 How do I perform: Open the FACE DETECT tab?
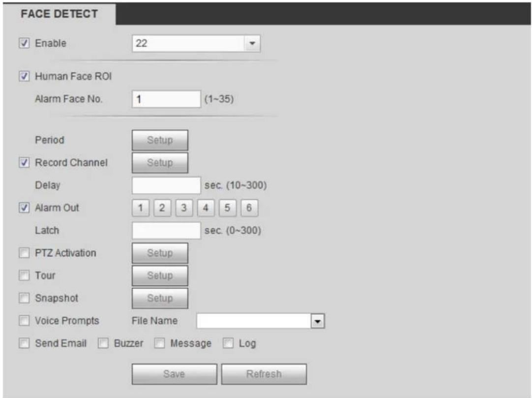[59, 14]
